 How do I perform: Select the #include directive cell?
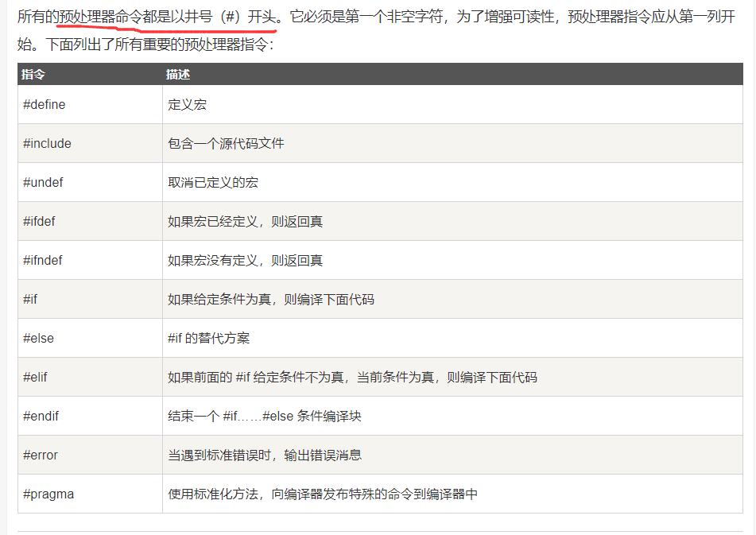coord(47,144)
